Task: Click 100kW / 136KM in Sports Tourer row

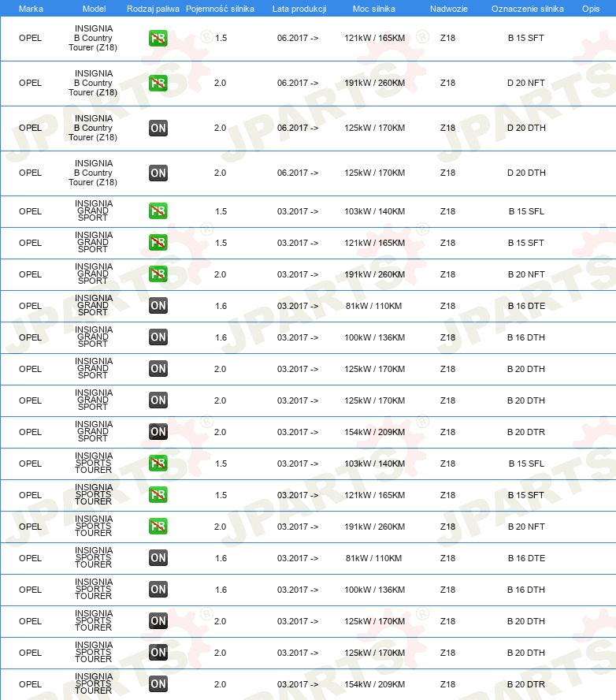Action: (375, 590)
